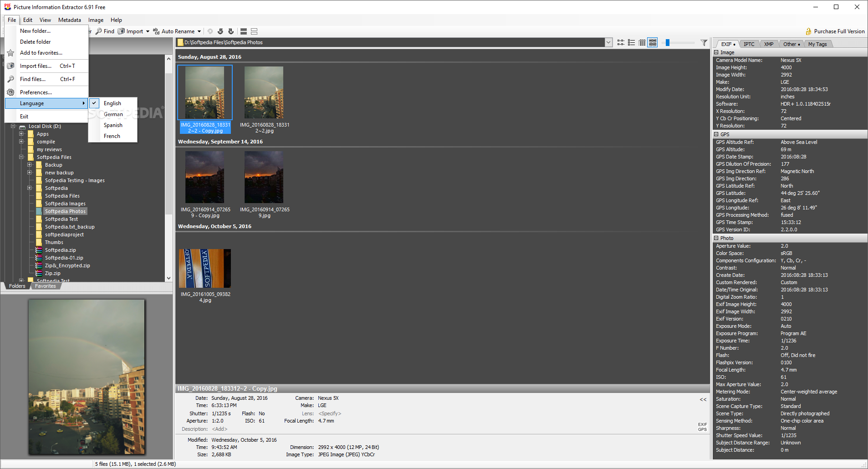Expand the Backup folder tree node

pyautogui.click(x=30, y=165)
